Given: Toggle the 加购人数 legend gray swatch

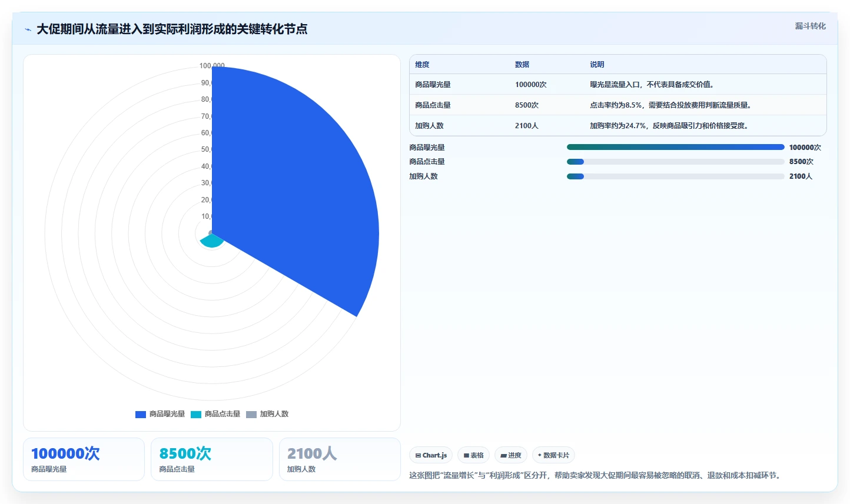Looking at the screenshot, I should (251, 414).
